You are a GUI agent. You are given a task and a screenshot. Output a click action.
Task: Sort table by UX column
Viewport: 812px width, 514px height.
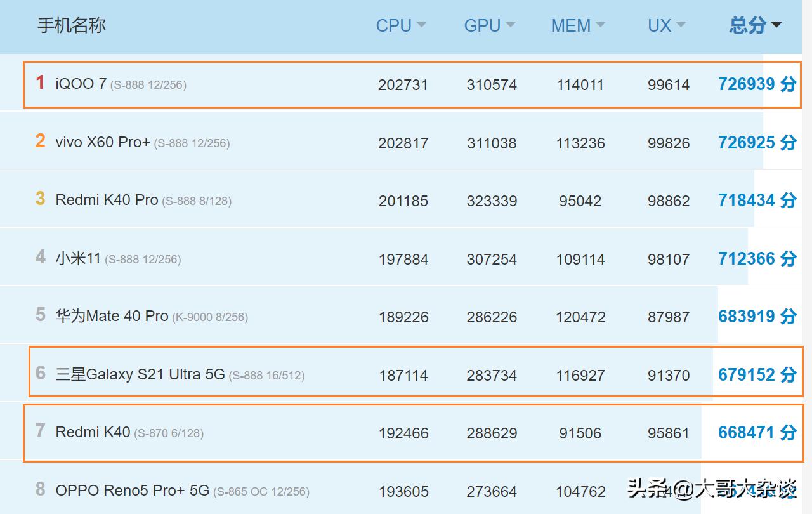(x=667, y=25)
